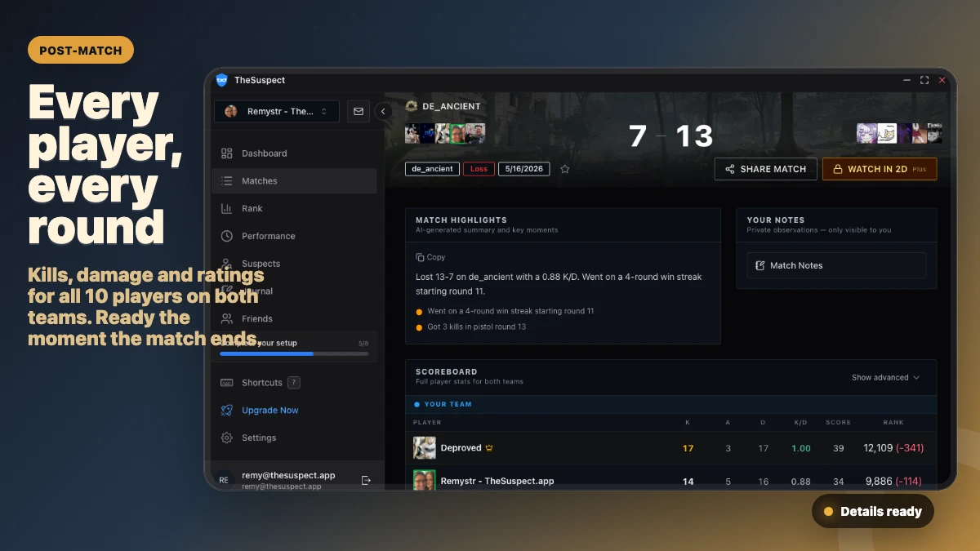
Task: Click the Settings gear icon
Action: 227,438
